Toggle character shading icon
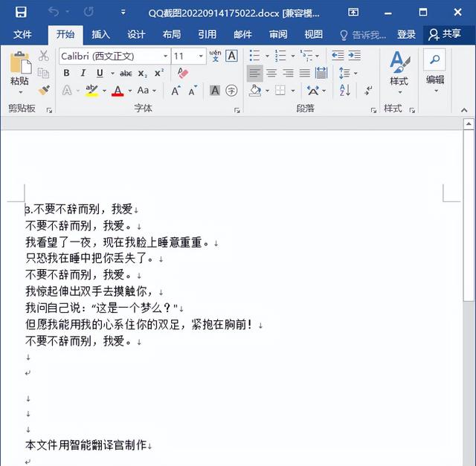 (x=215, y=91)
